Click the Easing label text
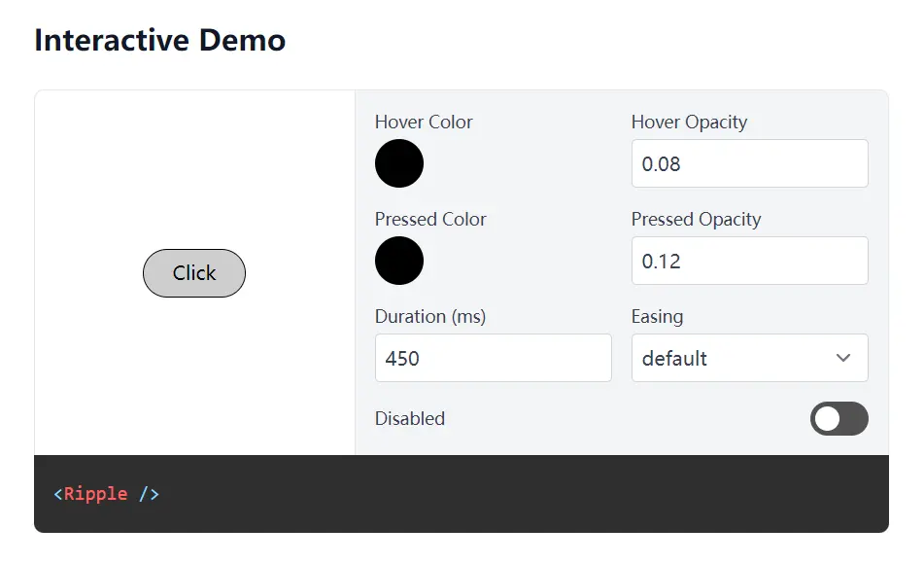The image size is (924, 563). pyautogui.click(x=657, y=316)
